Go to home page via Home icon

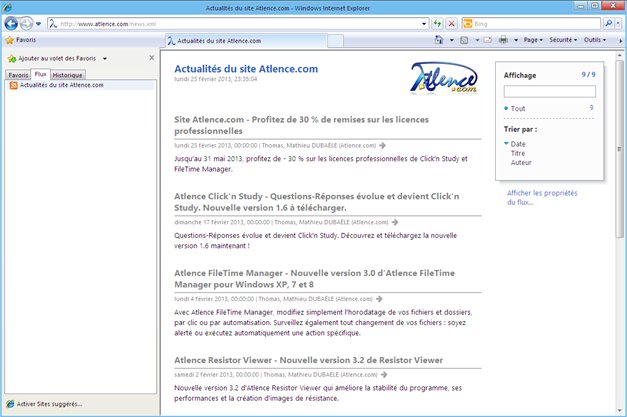coord(439,40)
